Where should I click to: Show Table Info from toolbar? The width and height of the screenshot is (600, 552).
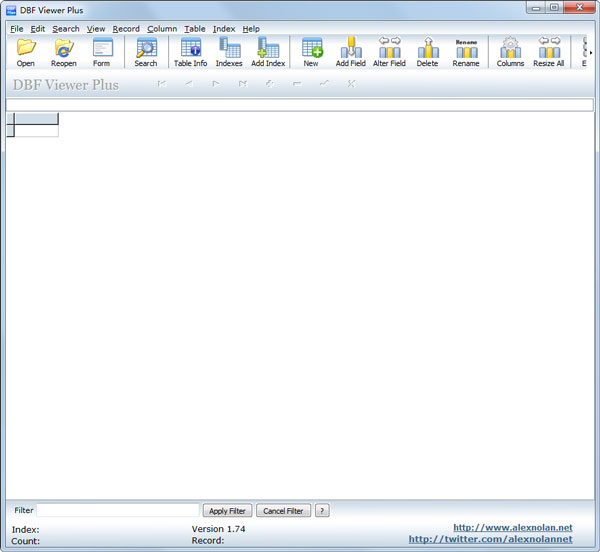[190, 52]
